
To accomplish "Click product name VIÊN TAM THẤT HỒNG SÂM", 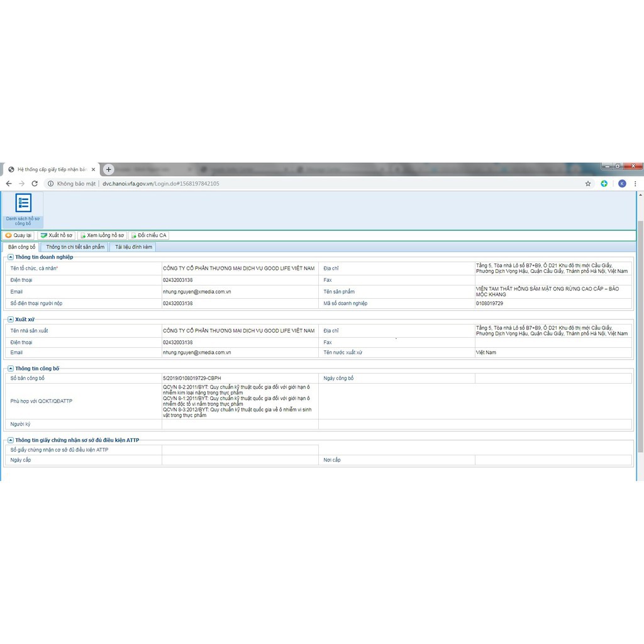I will click(x=548, y=292).
